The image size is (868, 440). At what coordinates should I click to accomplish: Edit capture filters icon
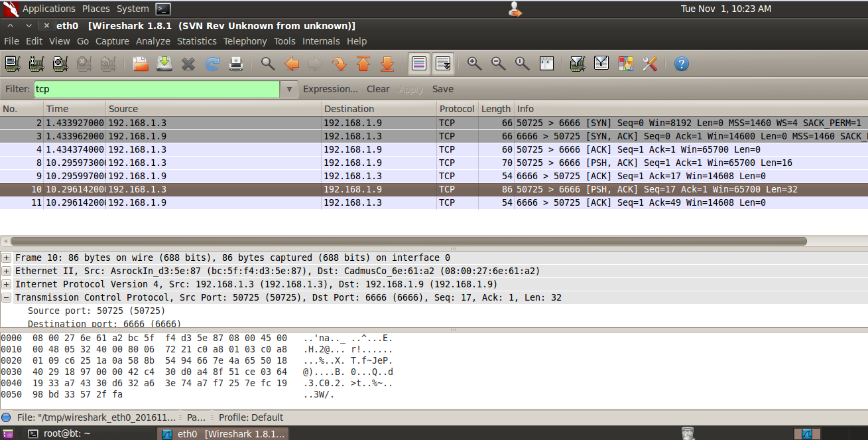(x=578, y=64)
